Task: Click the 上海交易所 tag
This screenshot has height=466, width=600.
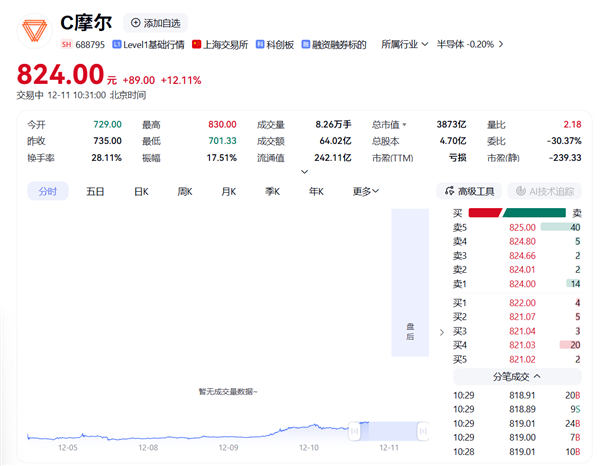Action: coord(221,44)
